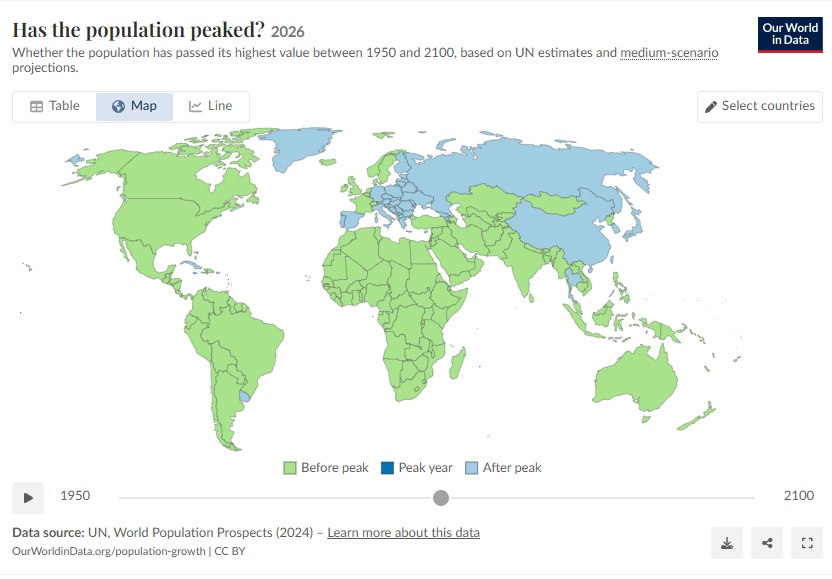The image size is (832, 579).
Task: Switch to the Table tab
Action: (55, 106)
